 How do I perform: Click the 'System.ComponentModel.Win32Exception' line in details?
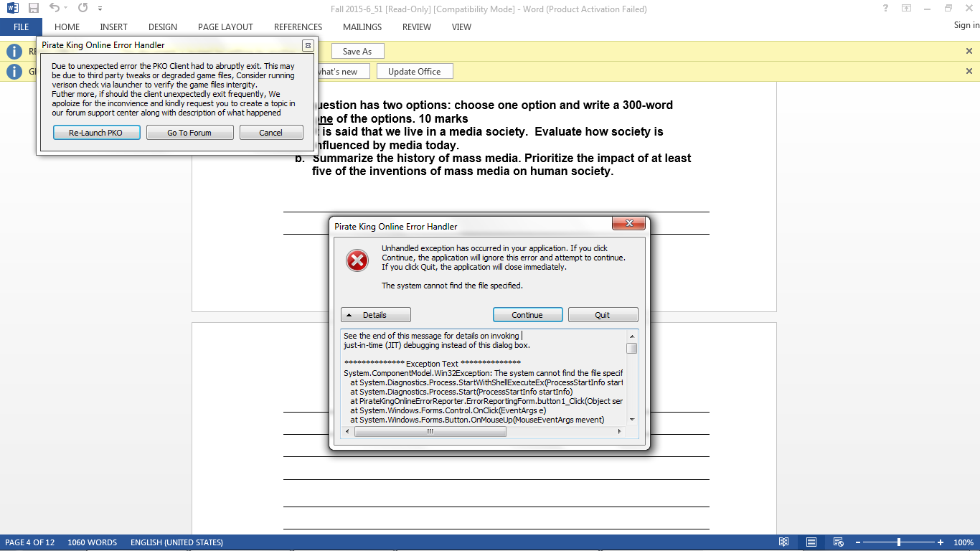click(x=483, y=373)
